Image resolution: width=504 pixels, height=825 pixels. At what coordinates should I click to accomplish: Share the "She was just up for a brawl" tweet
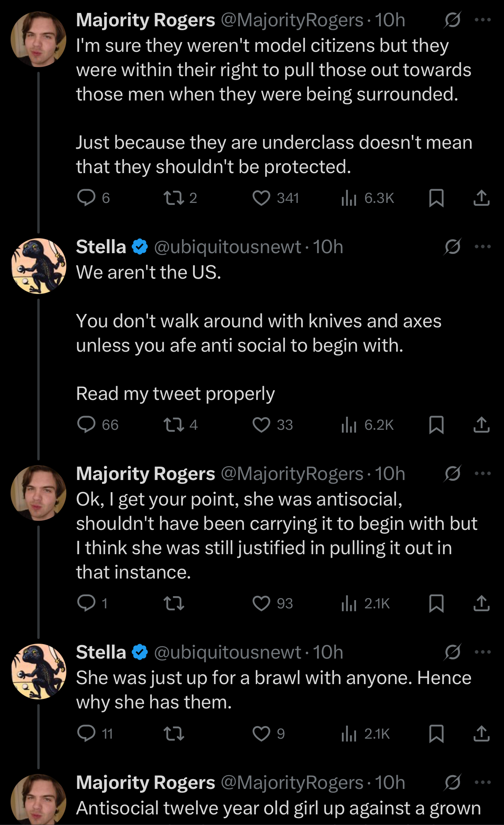[x=481, y=733]
